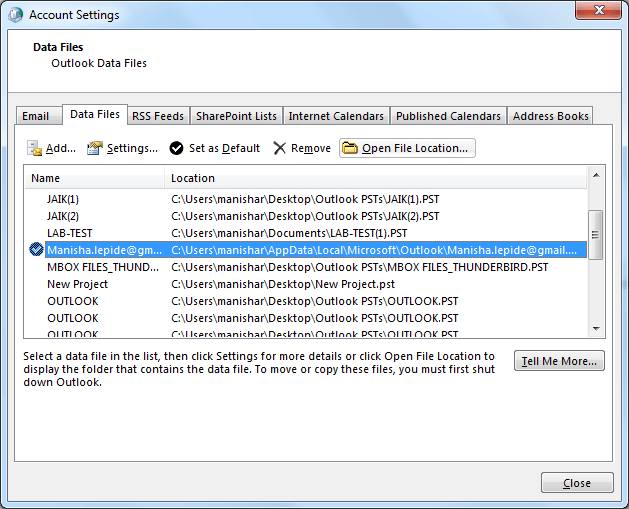Select the JAIK(1) data file
This screenshot has width=629, height=509.
tap(63, 199)
